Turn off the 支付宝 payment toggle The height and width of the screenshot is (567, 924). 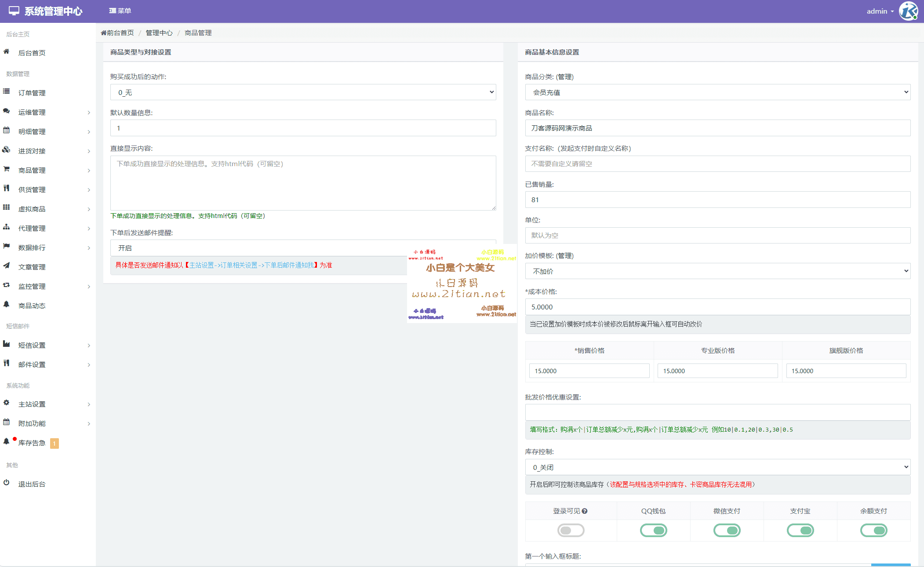tap(800, 531)
